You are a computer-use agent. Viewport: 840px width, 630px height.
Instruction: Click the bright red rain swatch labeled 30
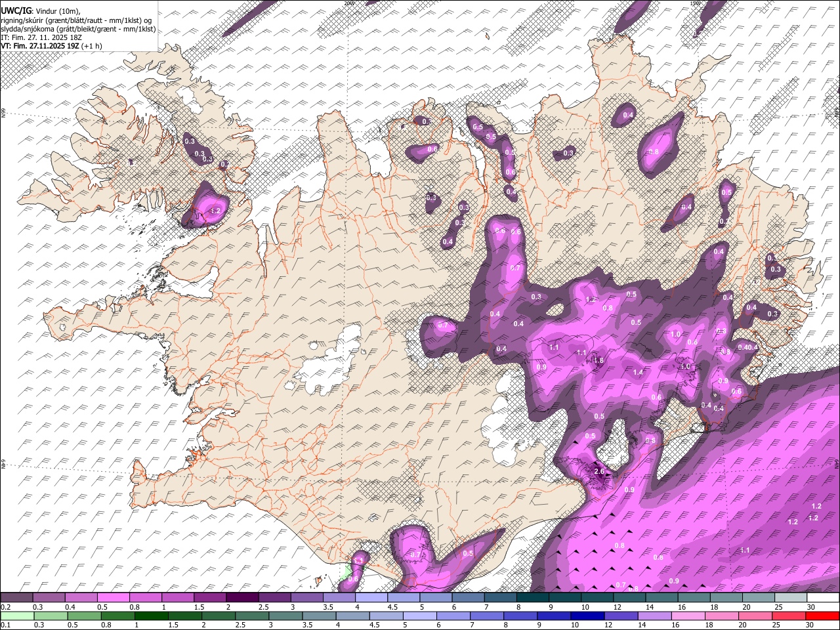[x=822, y=616]
